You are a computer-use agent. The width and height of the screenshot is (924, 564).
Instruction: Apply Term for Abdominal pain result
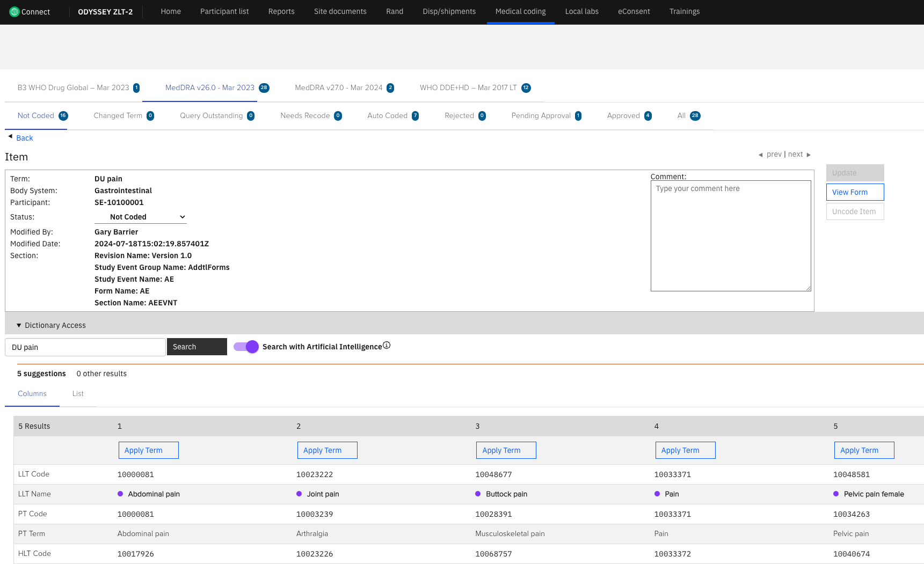pos(148,450)
